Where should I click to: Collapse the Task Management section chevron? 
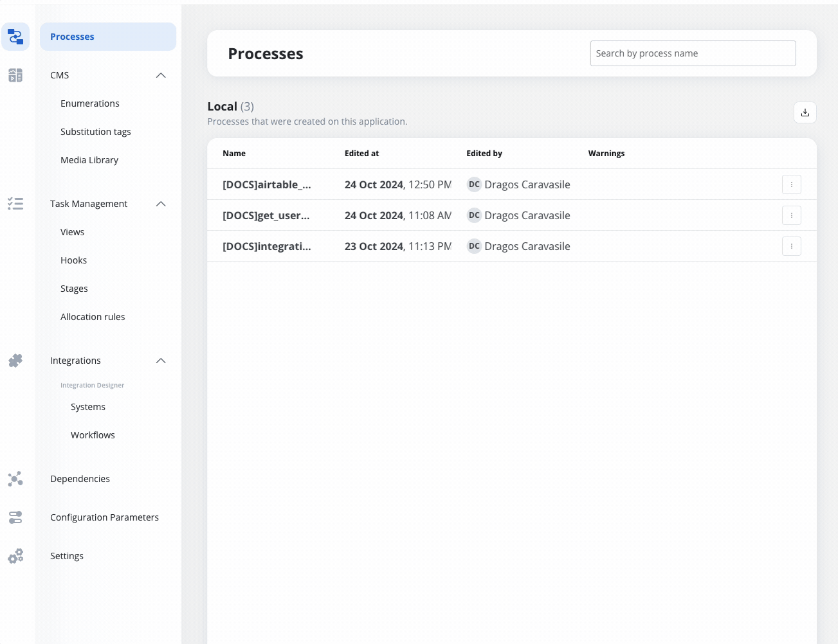pos(161,204)
